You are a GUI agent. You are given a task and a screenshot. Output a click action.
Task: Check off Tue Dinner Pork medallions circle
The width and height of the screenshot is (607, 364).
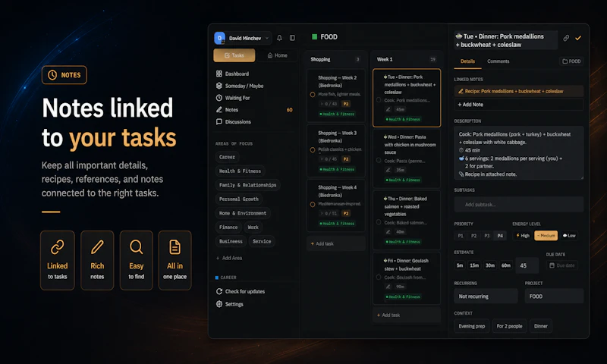point(379,100)
